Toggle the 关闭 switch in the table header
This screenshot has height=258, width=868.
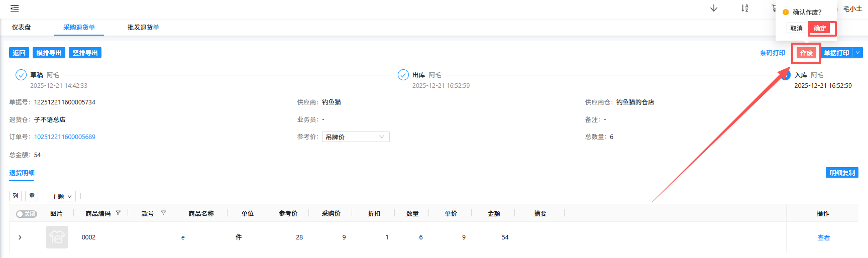pos(27,214)
